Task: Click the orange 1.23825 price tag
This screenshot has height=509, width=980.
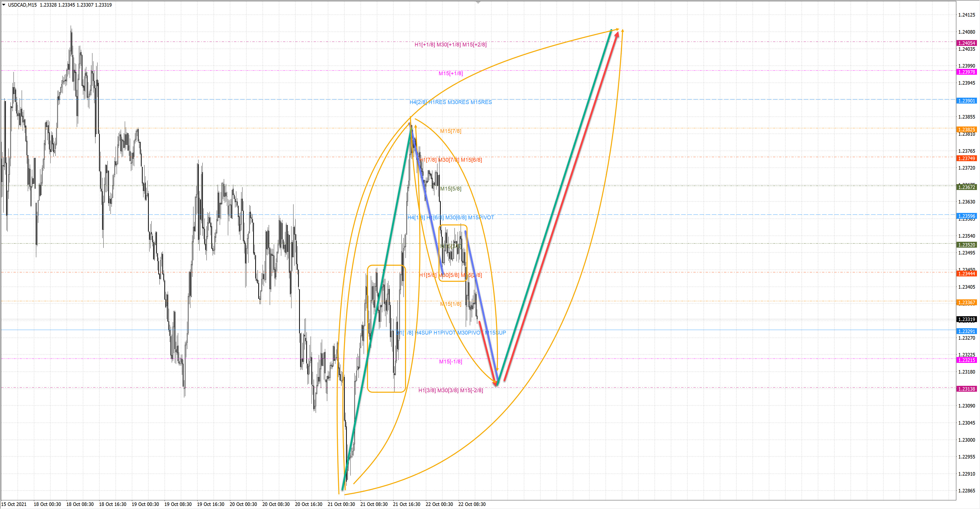Action: click(966, 130)
